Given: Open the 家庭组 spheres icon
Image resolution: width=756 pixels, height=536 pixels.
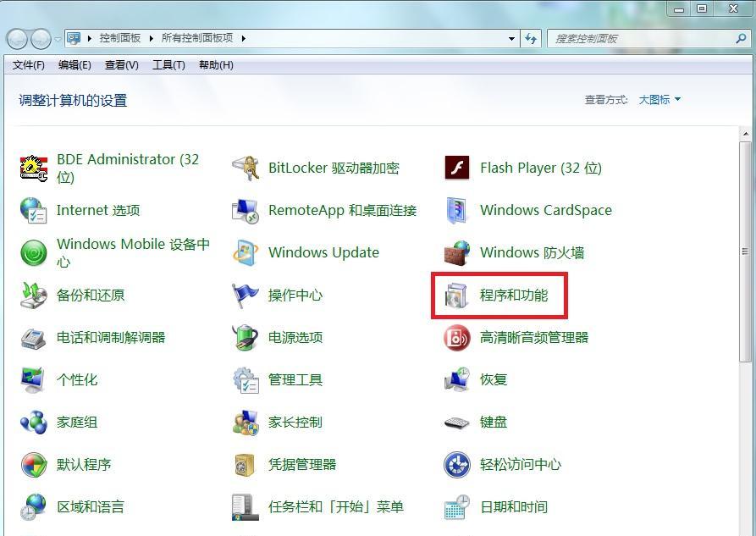Looking at the screenshot, I should (x=34, y=423).
